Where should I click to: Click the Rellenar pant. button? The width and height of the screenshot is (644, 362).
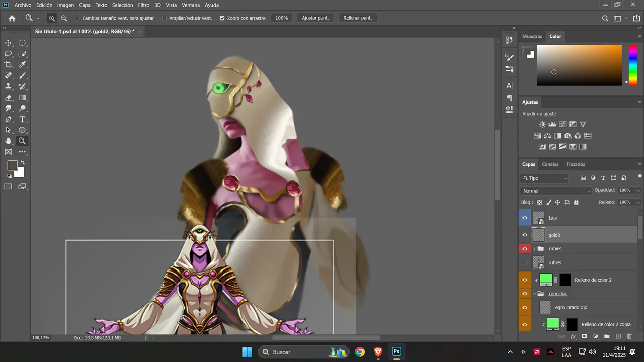point(358,18)
